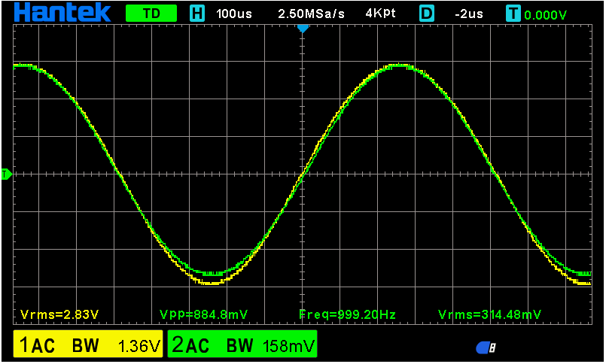The height and width of the screenshot is (364, 606).
Task: Click channel 2 scale value 158mV
Action: (289, 346)
